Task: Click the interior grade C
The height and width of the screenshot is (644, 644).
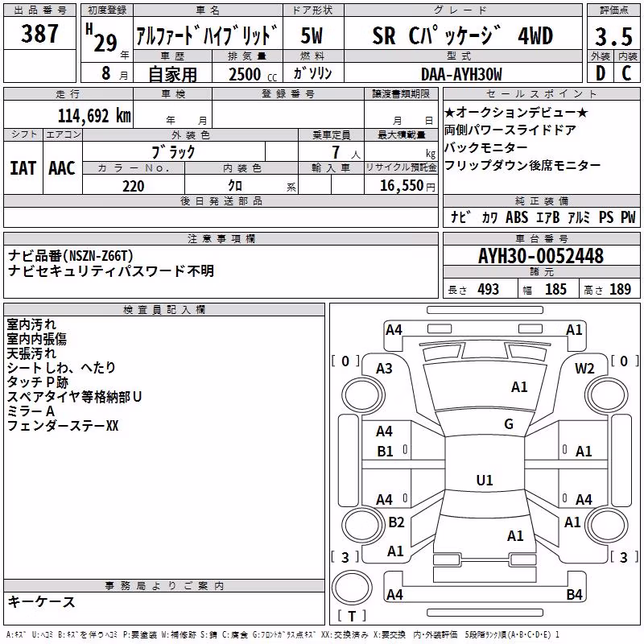Action: point(626,73)
